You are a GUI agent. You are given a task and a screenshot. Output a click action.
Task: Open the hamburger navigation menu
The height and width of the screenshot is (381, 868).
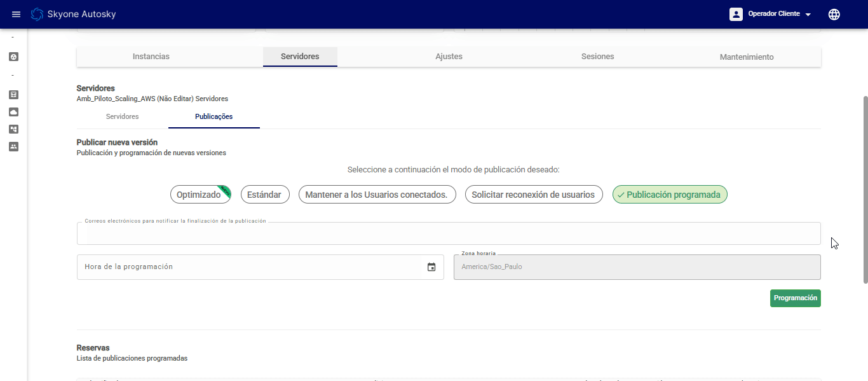17,14
